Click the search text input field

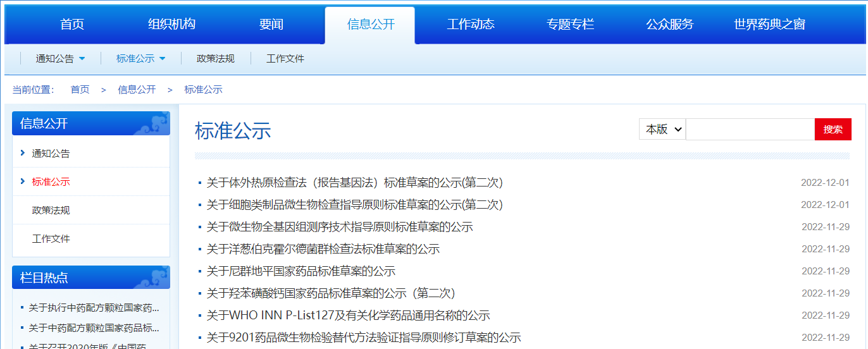click(x=750, y=129)
